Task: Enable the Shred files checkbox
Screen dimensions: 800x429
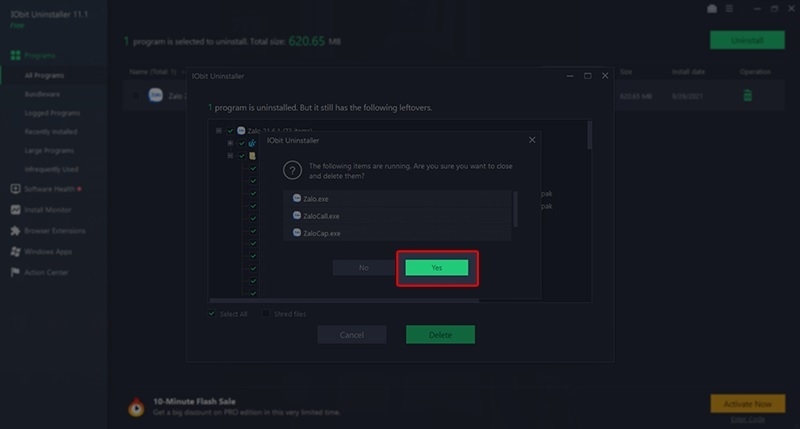Action: (266, 314)
